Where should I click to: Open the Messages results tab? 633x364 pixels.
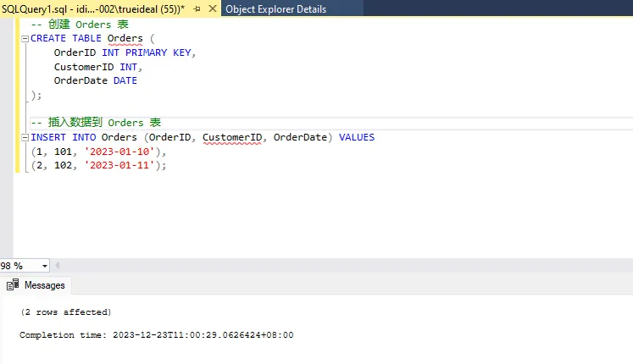(x=36, y=285)
